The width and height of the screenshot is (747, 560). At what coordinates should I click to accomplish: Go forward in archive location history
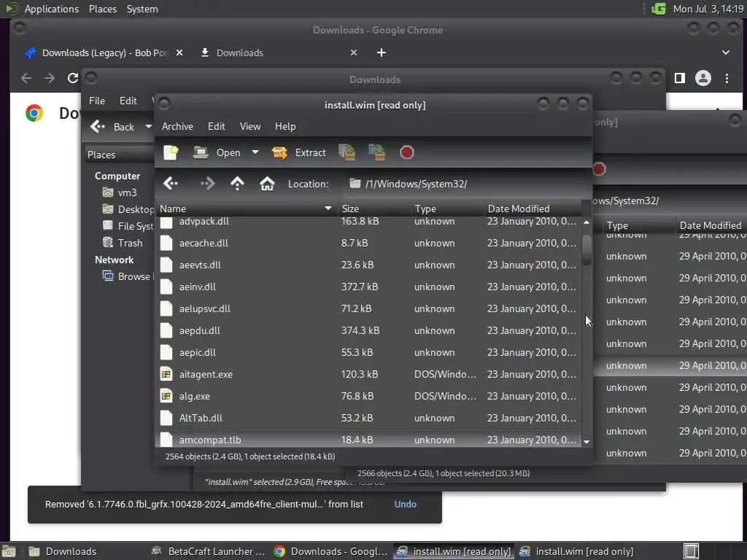tap(207, 183)
